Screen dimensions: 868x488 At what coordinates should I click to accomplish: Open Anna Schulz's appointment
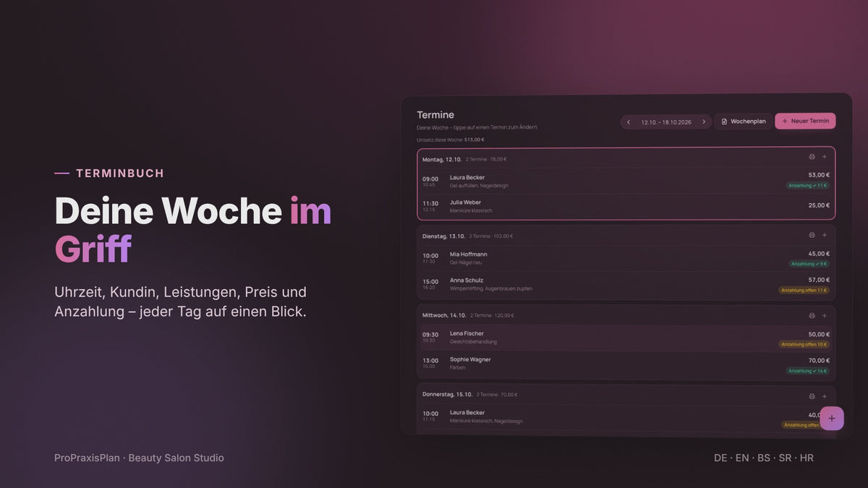tap(626, 284)
